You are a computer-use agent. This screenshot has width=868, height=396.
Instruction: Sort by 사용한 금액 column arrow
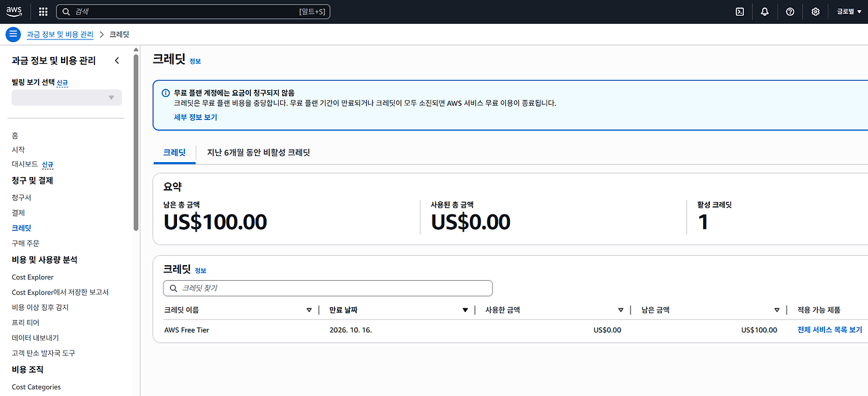tap(620, 310)
